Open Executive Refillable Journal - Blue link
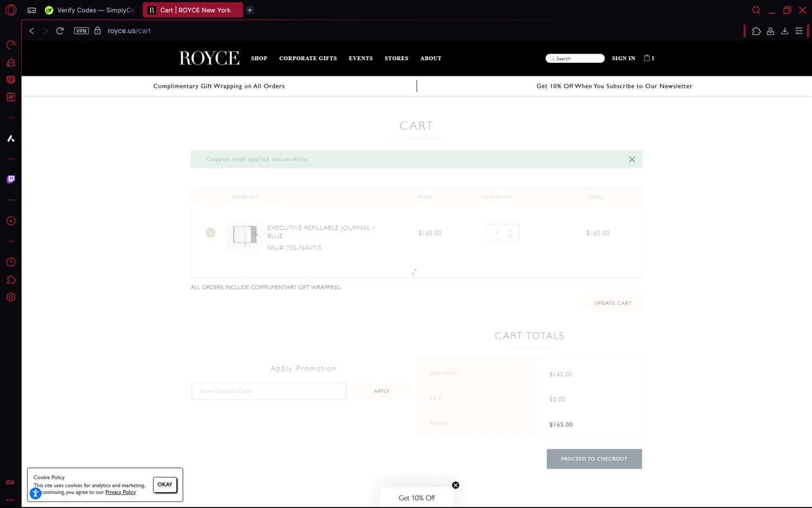Viewport: 812px width, 508px height. 321,231
